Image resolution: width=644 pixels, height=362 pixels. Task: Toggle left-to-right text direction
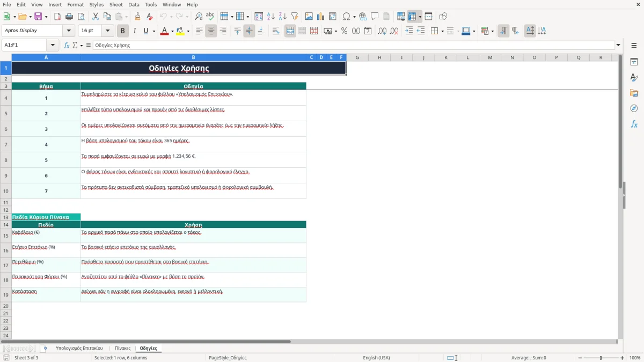click(503, 31)
